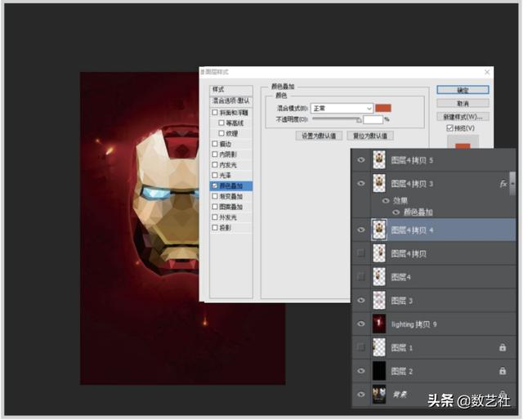Click the 设置为默认值 button
The image size is (523, 420).
[319, 136]
